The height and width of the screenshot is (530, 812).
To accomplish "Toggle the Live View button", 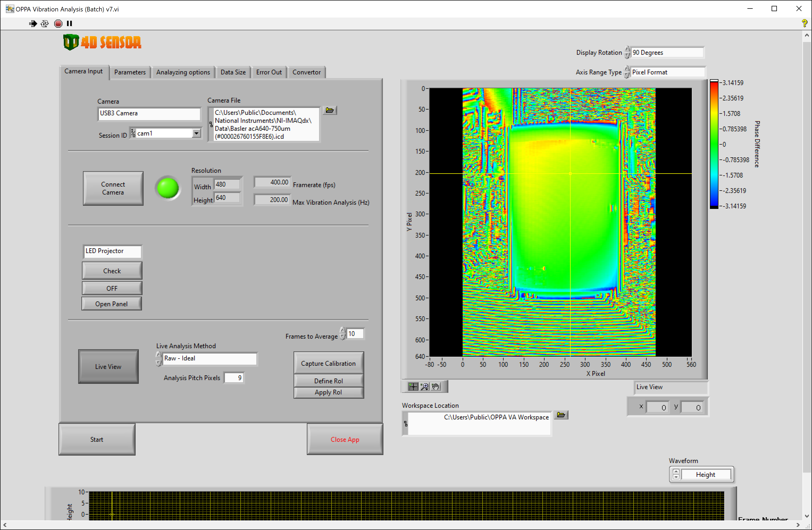I will [x=108, y=366].
